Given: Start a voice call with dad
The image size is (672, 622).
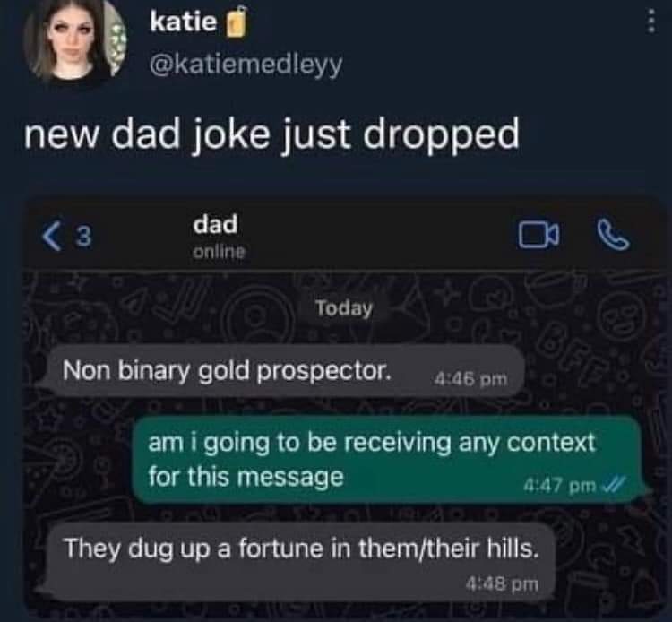Looking at the screenshot, I should pos(613,234).
